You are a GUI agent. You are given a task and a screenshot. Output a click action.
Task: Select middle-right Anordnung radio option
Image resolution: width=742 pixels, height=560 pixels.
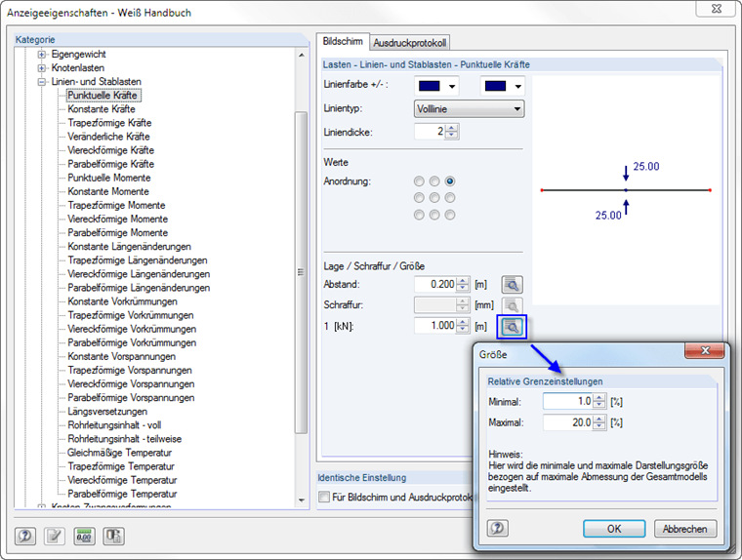pyautogui.click(x=449, y=198)
